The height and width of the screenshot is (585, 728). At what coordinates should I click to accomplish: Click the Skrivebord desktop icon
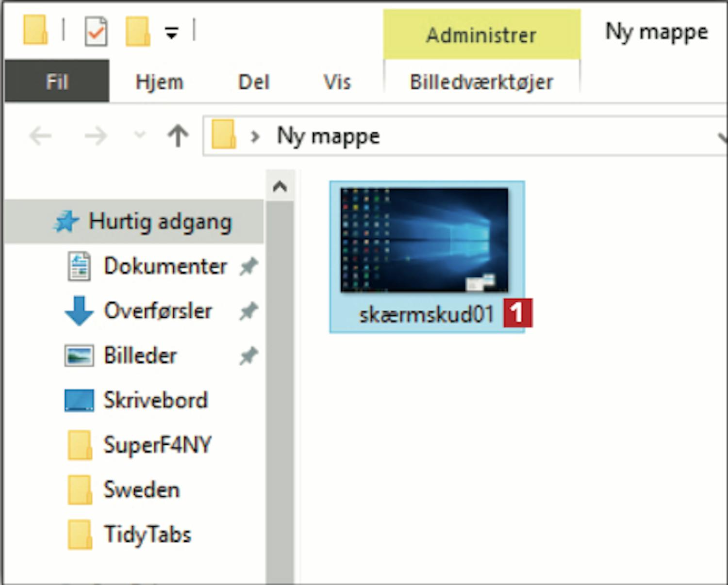tap(79, 400)
